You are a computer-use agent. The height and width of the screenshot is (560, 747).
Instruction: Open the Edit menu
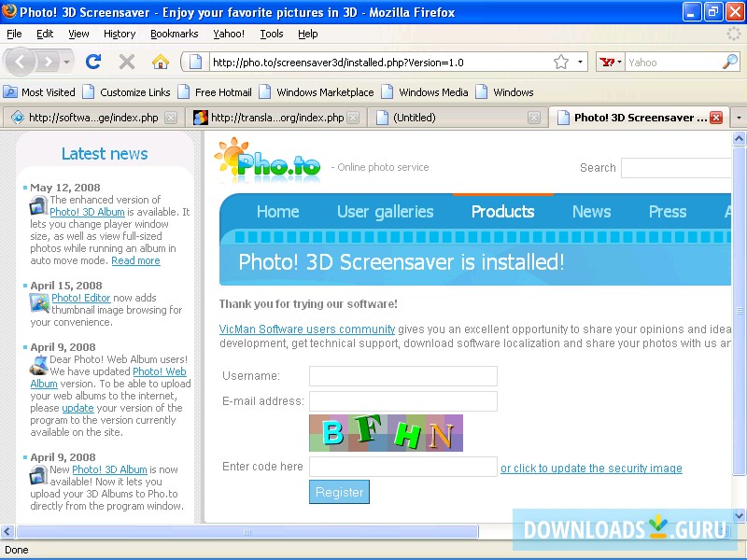click(45, 34)
